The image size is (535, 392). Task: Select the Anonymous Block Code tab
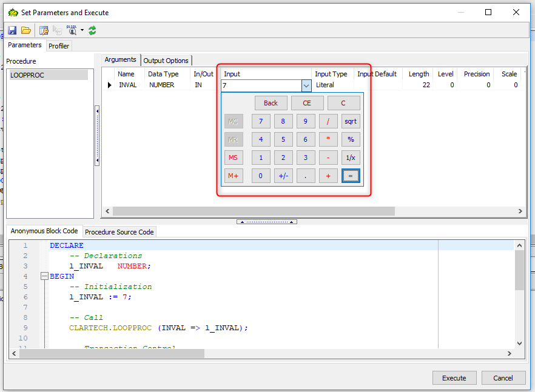[44, 231]
